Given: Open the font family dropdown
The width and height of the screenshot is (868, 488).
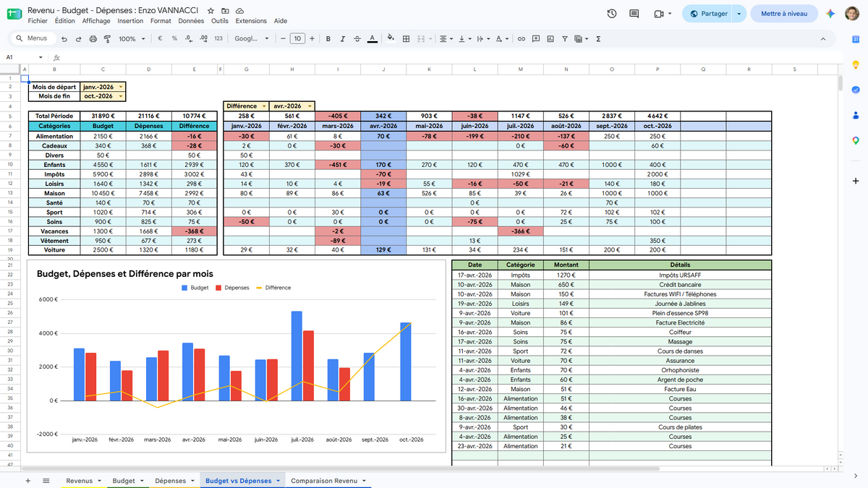Looking at the screenshot, I should 252,39.
